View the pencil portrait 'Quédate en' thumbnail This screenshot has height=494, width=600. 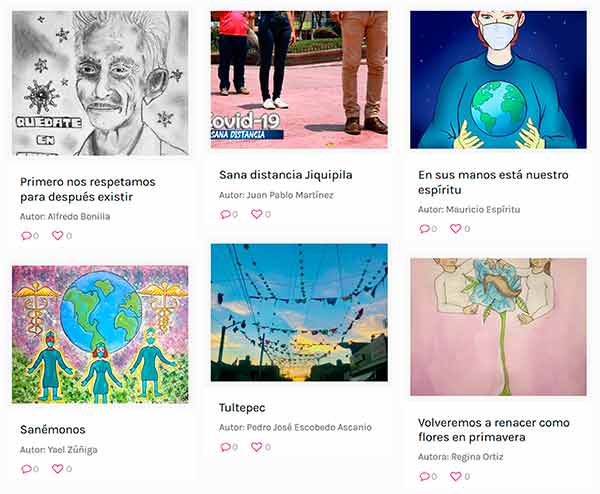coord(100,83)
